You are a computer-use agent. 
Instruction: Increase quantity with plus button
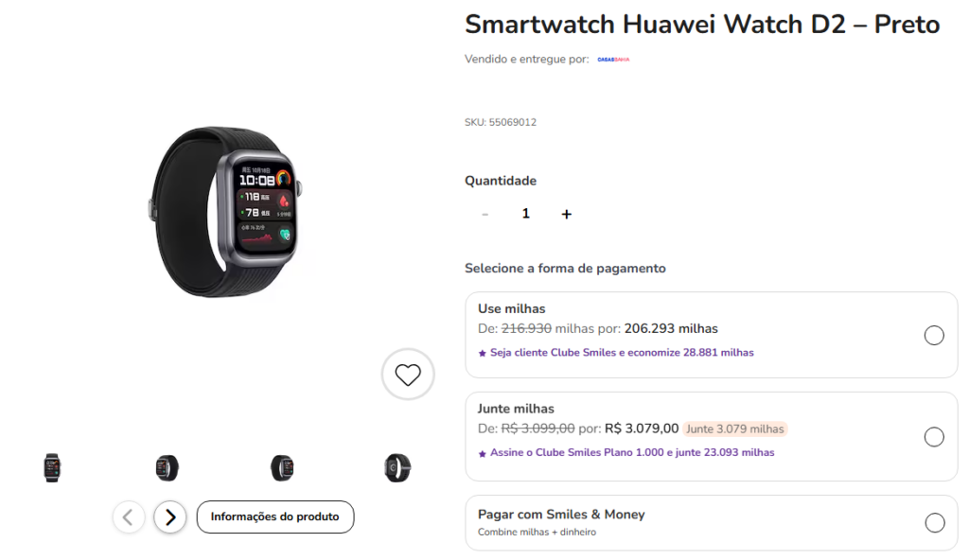tap(567, 214)
